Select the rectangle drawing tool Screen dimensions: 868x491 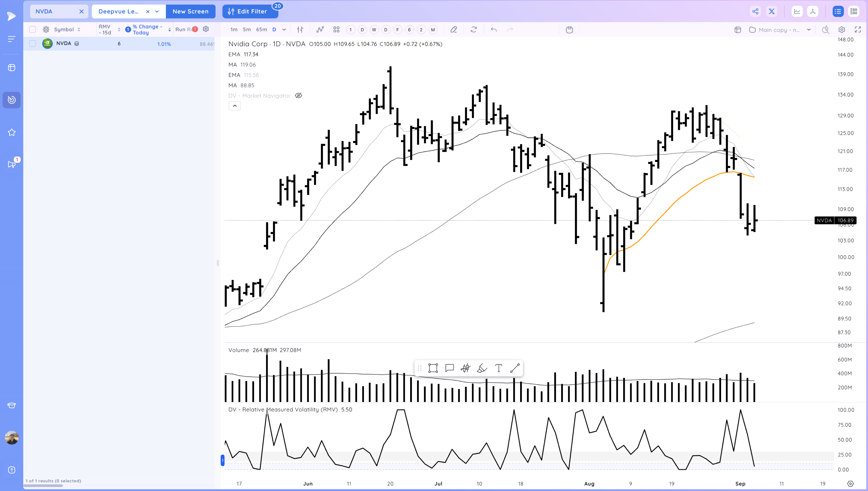(x=433, y=368)
